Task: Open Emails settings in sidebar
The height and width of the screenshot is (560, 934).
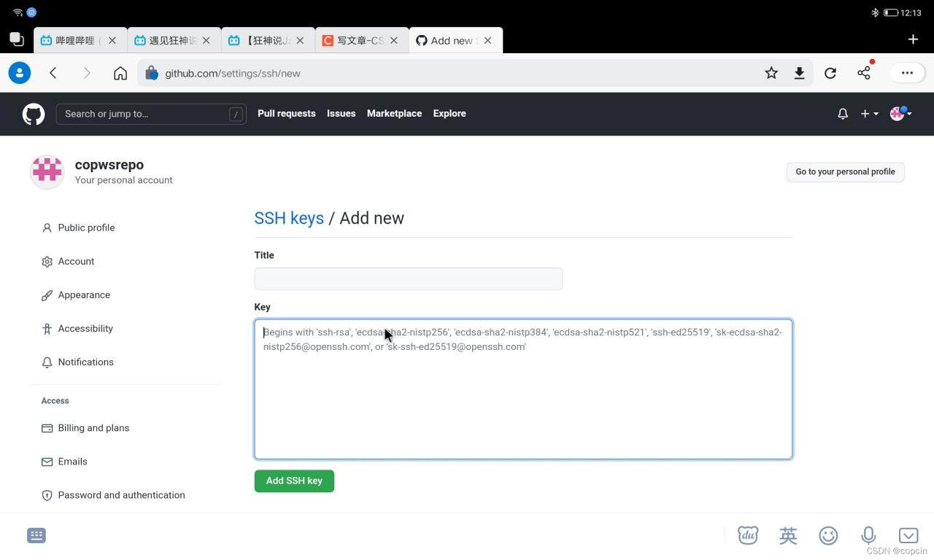Action: coord(72,462)
